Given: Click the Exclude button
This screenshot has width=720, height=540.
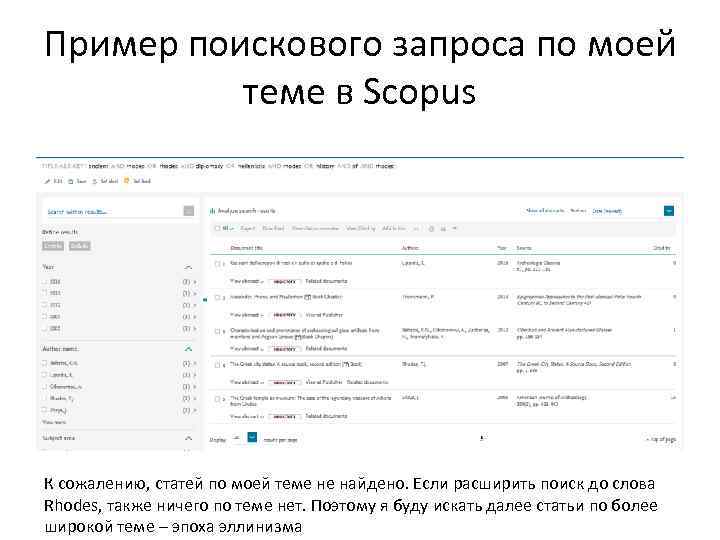Looking at the screenshot, I should (79, 246).
